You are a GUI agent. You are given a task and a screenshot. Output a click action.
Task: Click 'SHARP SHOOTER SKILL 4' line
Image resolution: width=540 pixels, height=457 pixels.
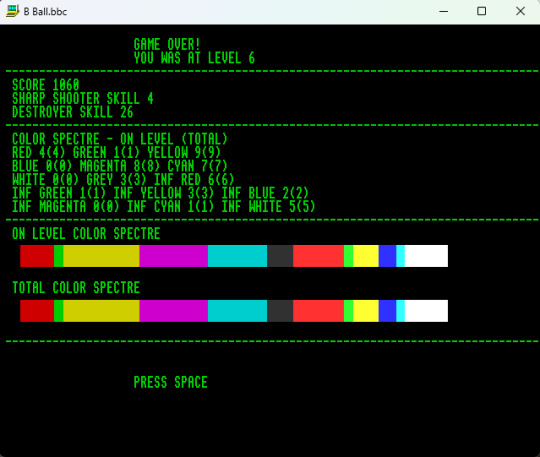click(83, 98)
